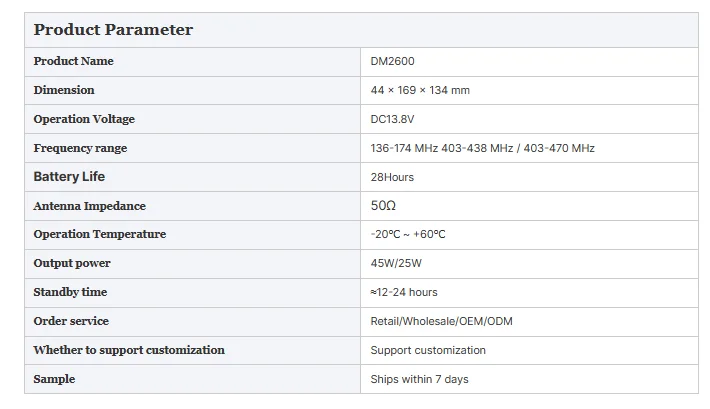
Task: Select the Product Name label cell
Action: [73, 61]
